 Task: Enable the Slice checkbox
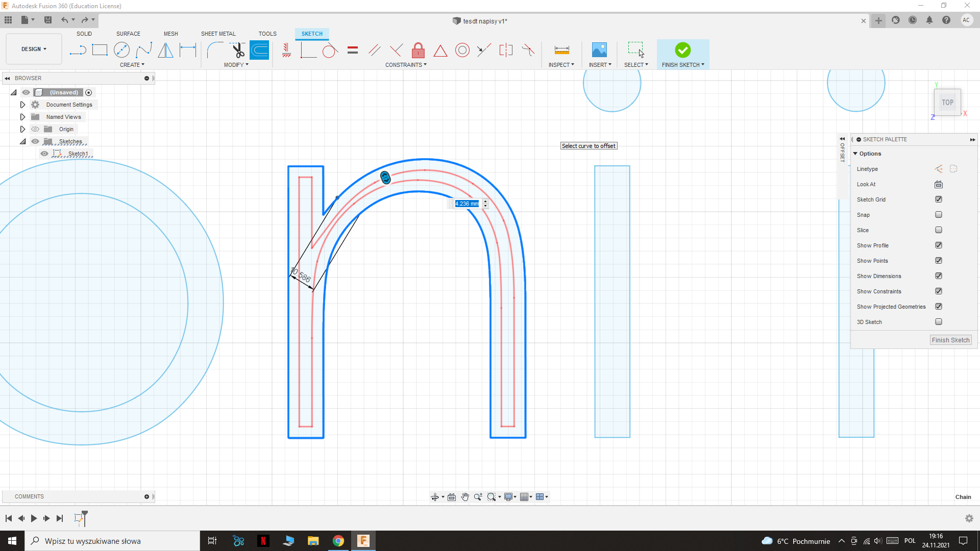(939, 230)
